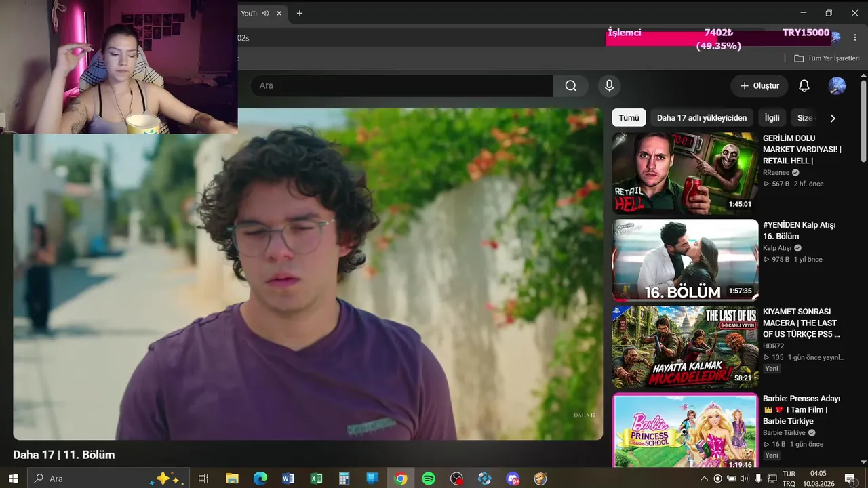Viewport: 868px width, 488px height.
Task: Open the round dark taskbar app with red dot
Action: [x=456, y=479]
